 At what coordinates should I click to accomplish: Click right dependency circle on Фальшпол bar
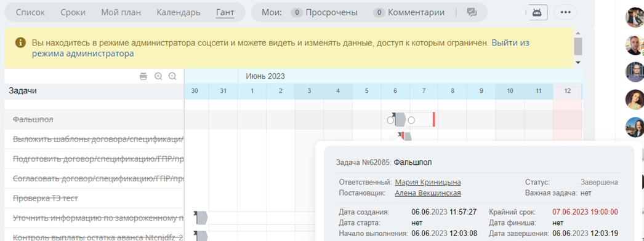coord(411,120)
